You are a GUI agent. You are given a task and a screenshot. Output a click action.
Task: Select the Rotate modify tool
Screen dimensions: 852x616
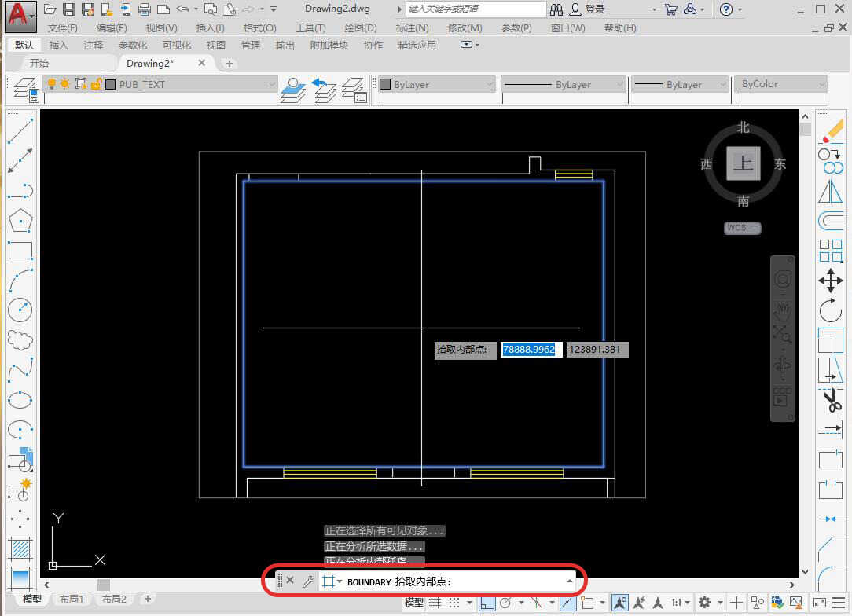tap(831, 310)
